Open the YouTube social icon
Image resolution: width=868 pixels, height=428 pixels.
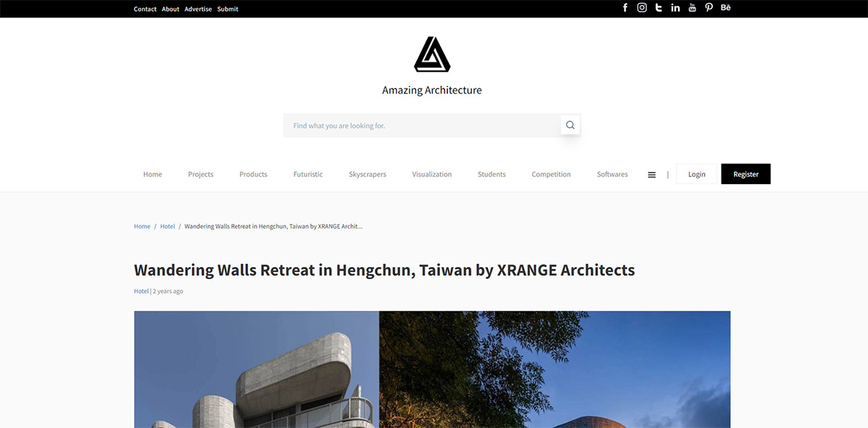(692, 8)
